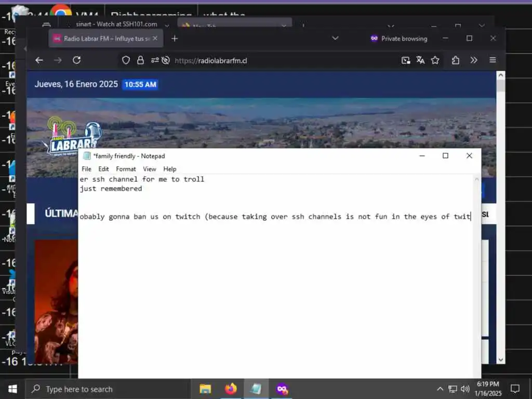The width and height of the screenshot is (532, 399).
Task: Open tracking protection shield icon
Action: point(126,60)
